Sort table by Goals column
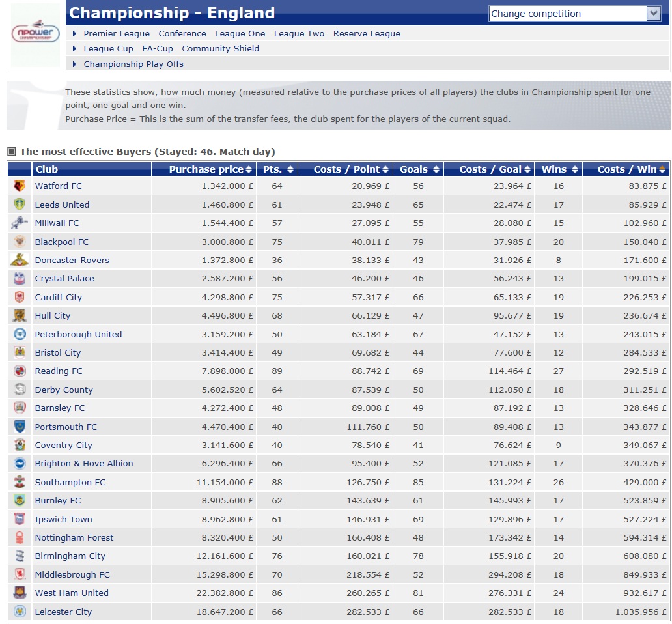The height and width of the screenshot is (624, 672). tap(436, 170)
